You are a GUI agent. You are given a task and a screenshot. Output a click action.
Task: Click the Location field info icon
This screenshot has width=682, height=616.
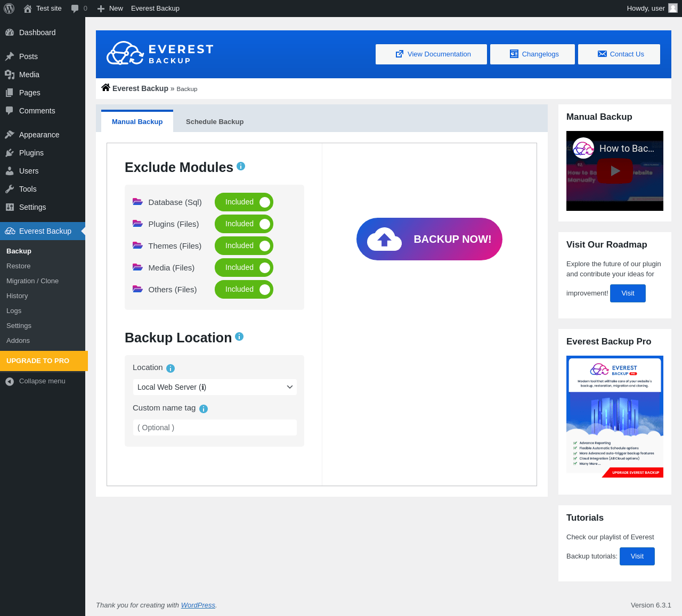170,368
